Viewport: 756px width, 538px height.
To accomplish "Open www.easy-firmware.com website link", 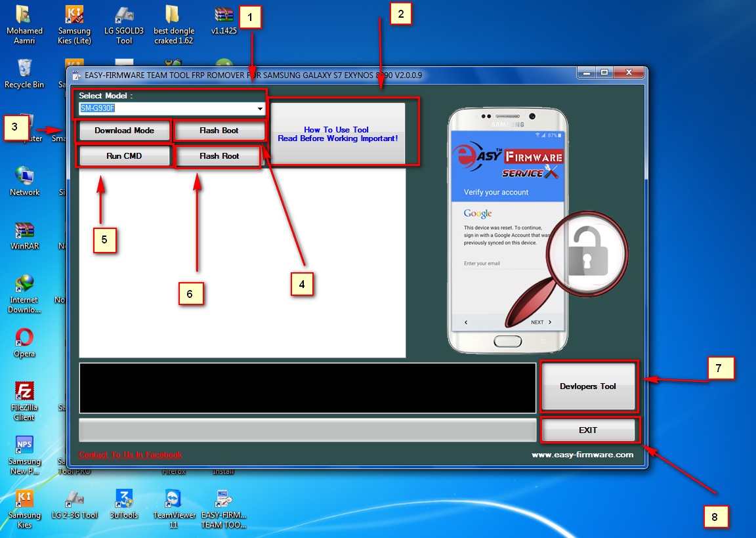I will (x=583, y=455).
